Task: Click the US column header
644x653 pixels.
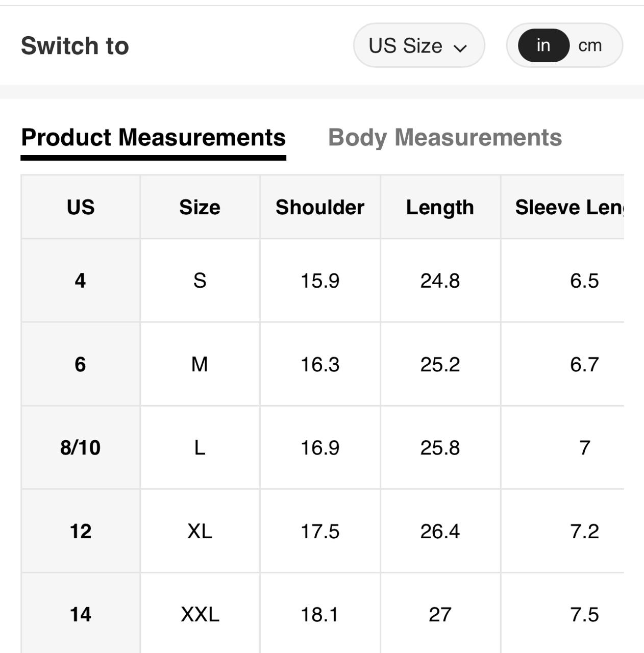Action: (x=81, y=207)
